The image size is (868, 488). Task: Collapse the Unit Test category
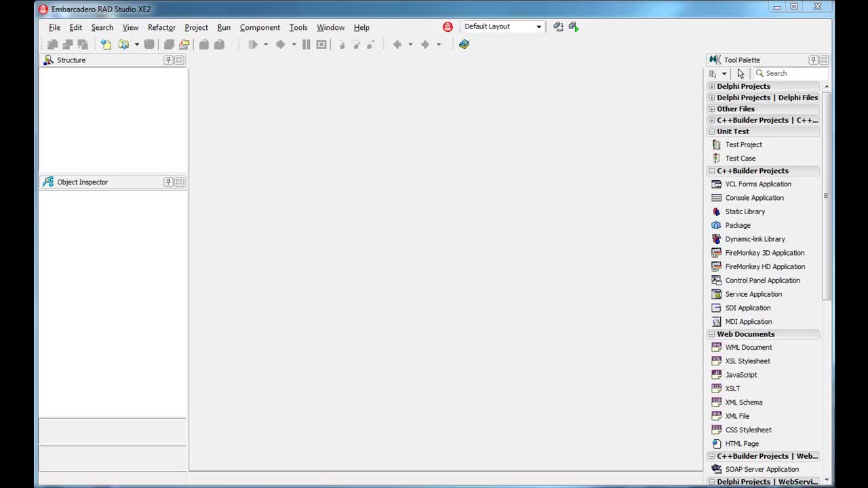711,131
